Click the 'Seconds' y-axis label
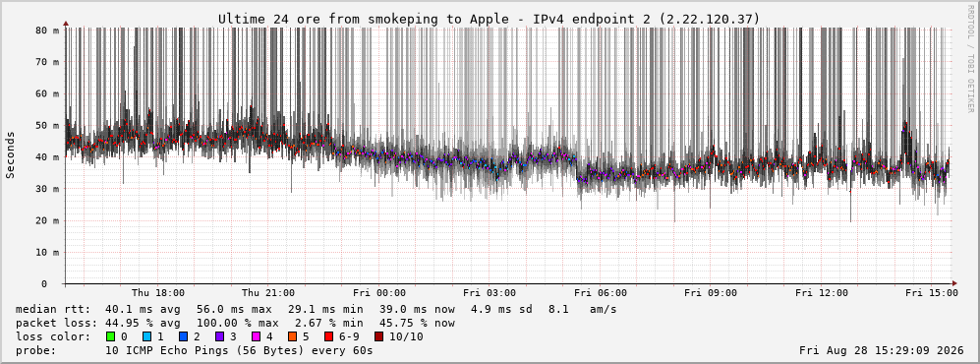The image size is (980, 364). 11,155
